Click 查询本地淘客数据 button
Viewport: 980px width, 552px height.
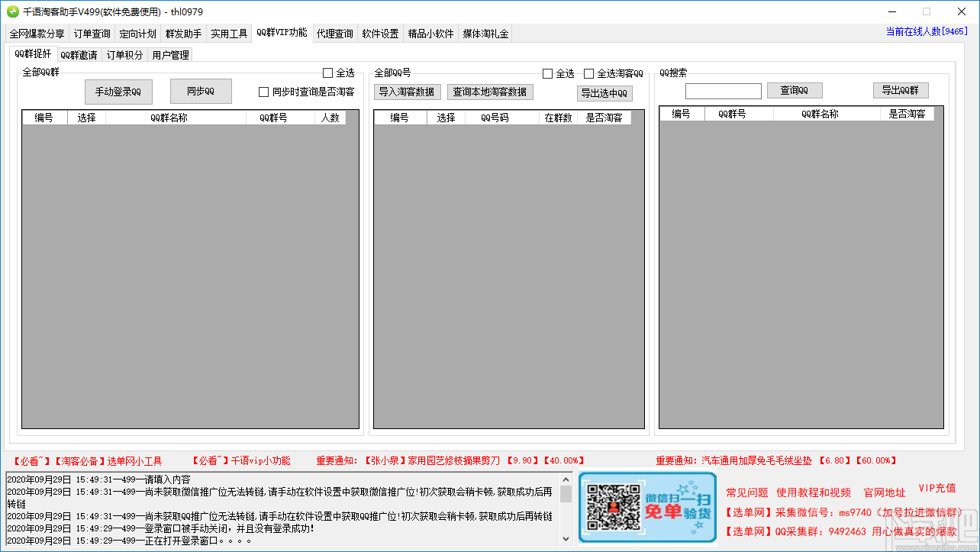(490, 92)
